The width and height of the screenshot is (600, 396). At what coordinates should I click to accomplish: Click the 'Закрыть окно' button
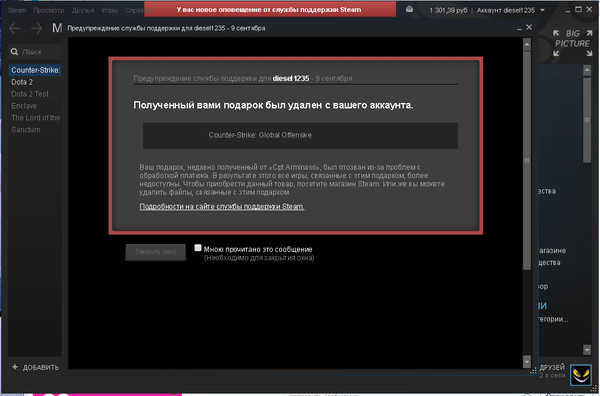coord(155,252)
